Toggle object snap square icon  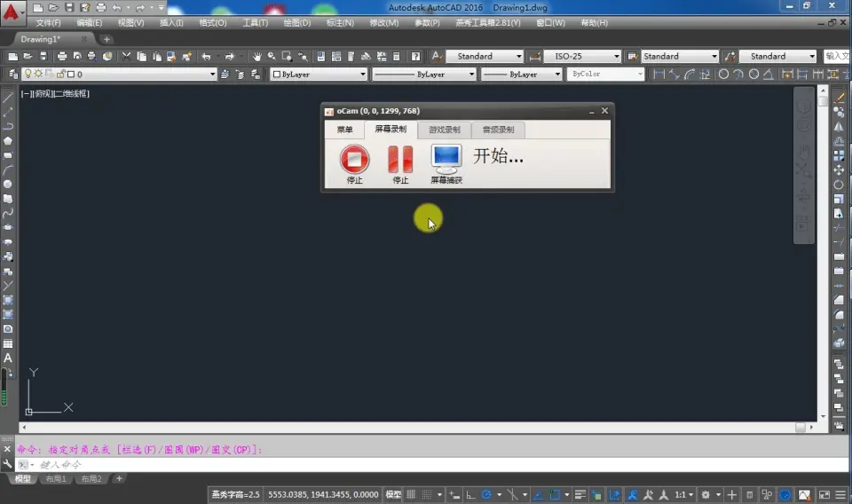554,495
